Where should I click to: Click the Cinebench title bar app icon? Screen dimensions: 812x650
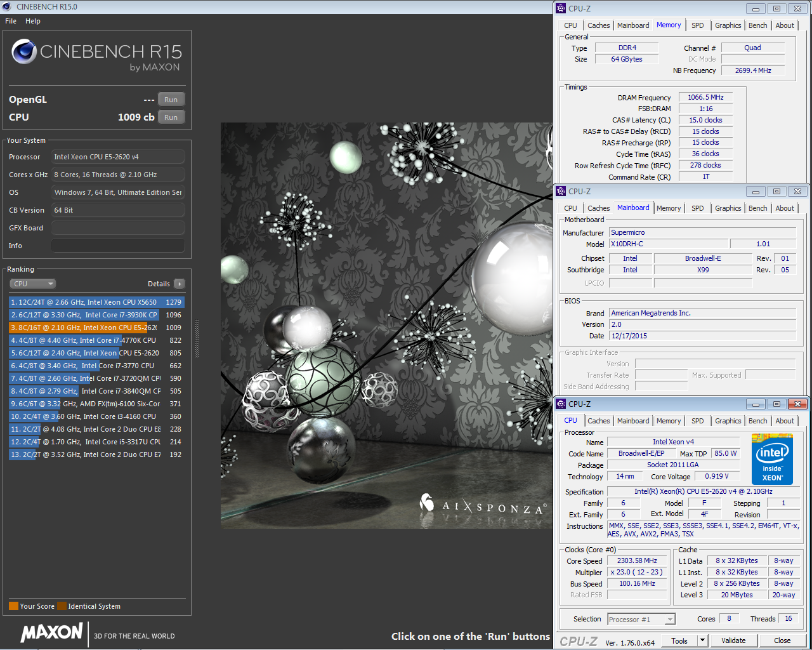pyautogui.click(x=7, y=6)
